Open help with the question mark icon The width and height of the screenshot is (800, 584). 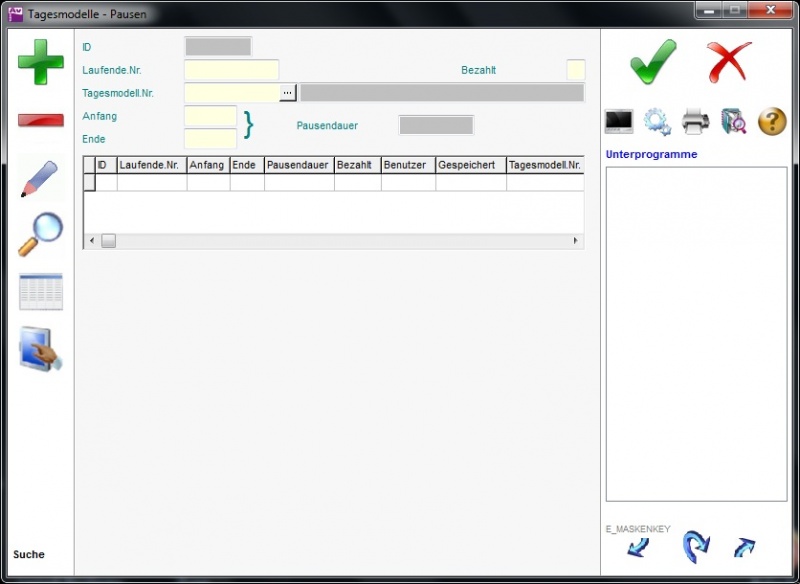point(772,122)
